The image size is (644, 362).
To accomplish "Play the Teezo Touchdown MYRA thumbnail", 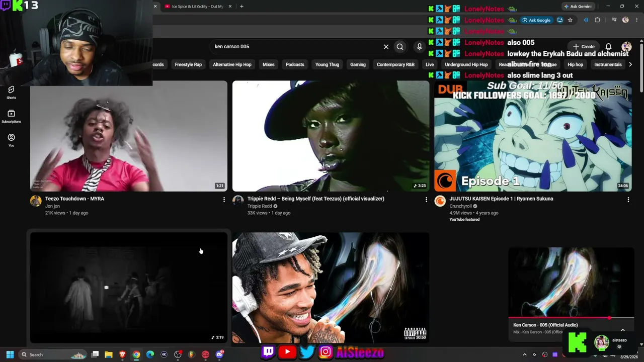I will [129, 136].
